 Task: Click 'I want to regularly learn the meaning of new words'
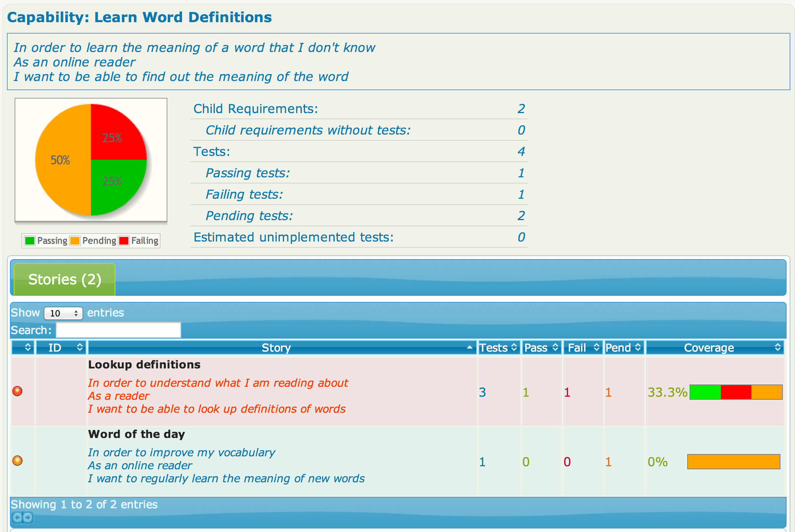(226, 478)
